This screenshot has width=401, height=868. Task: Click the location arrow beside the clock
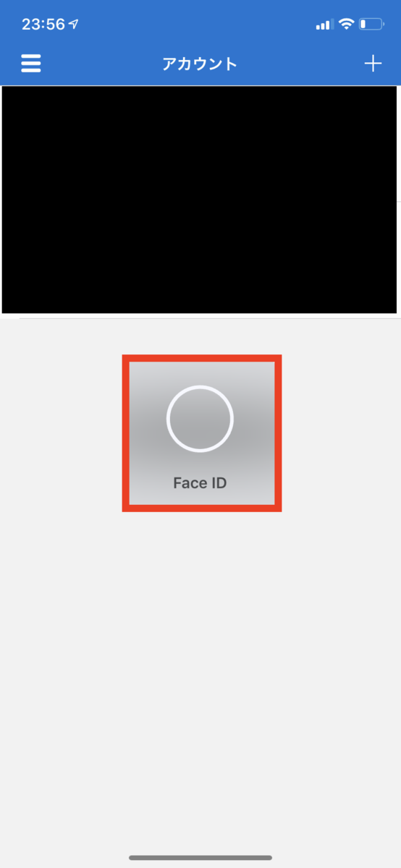[x=74, y=24]
